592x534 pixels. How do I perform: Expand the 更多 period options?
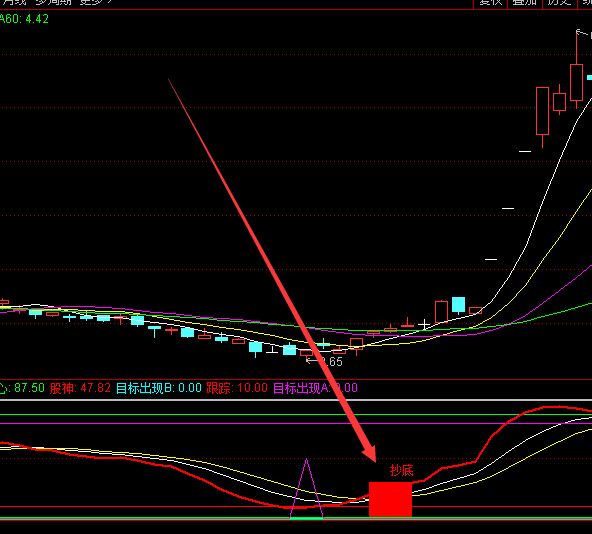[x=96, y=2]
